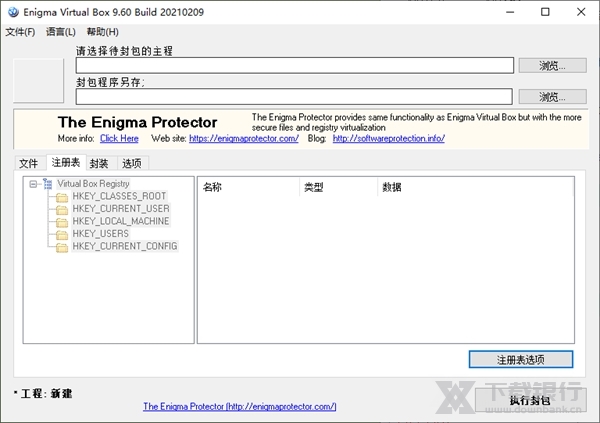This screenshot has height=423, width=600.
Task: Open the softwareprotection.info blog link
Action: point(388,139)
